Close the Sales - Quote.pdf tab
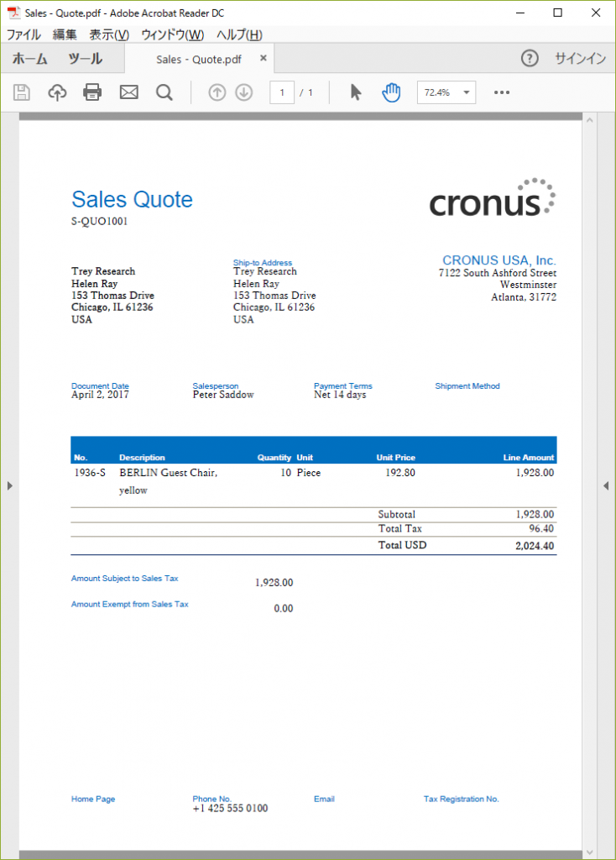The width and height of the screenshot is (616, 860). pos(263,58)
